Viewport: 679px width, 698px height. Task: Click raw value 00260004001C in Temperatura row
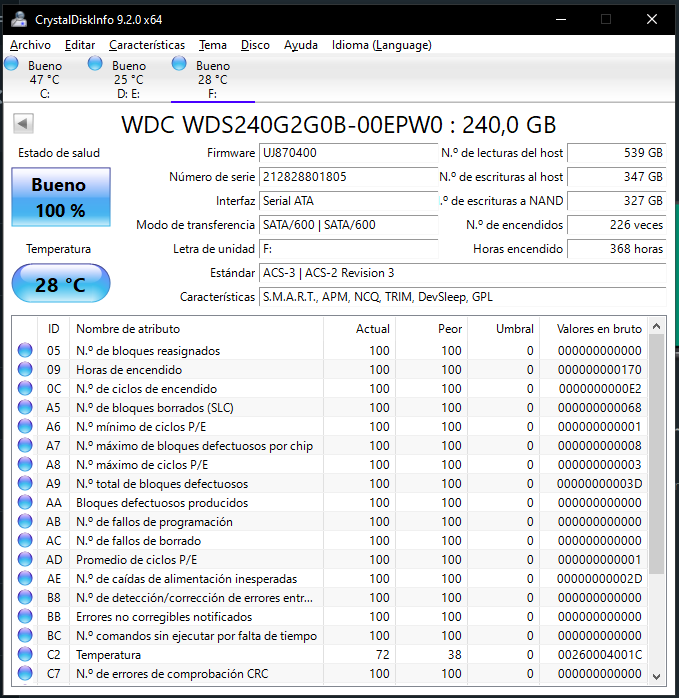pos(600,655)
